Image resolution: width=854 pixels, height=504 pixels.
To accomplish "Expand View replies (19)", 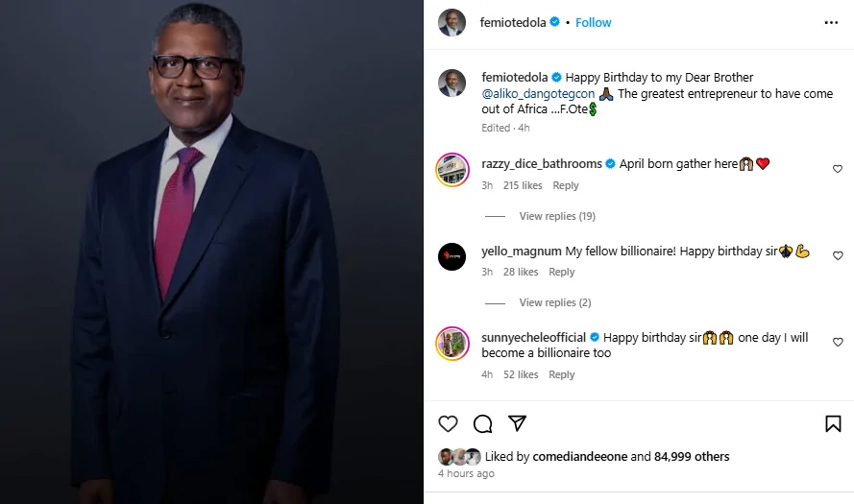I will point(557,216).
